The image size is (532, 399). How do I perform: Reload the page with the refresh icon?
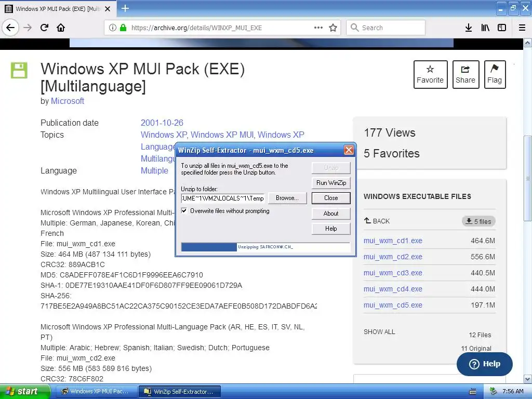45,28
